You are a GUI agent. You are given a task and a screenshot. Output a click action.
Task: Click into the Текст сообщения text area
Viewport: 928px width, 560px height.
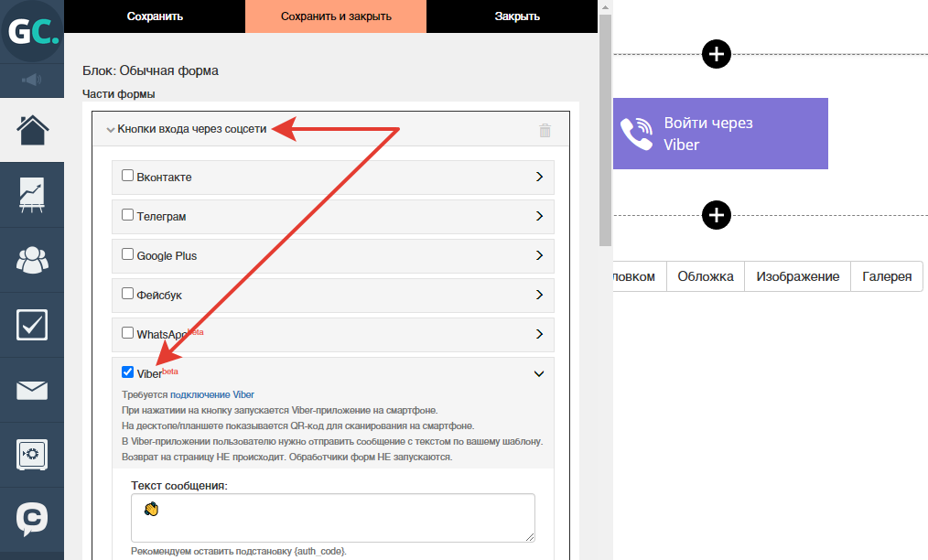pyautogui.click(x=333, y=518)
